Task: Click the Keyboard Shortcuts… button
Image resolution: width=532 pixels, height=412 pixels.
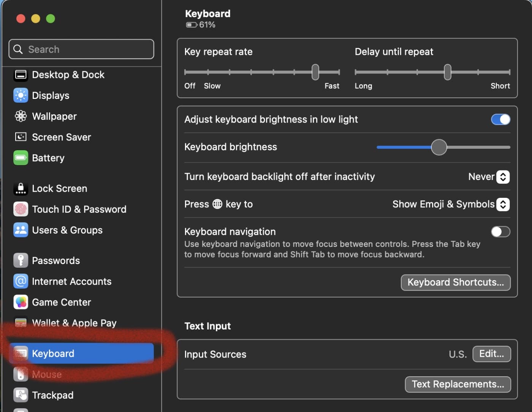Action: pyautogui.click(x=455, y=283)
